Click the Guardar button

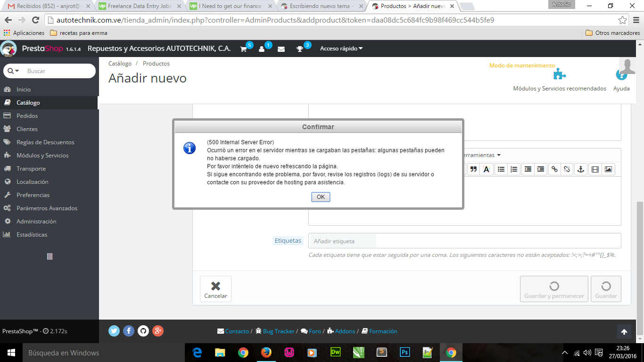click(x=606, y=289)
